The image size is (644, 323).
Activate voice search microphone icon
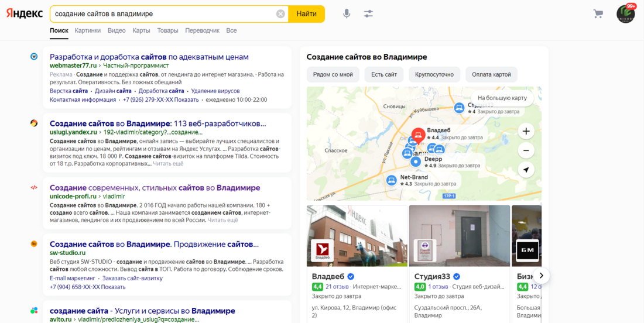coord(347,14)
